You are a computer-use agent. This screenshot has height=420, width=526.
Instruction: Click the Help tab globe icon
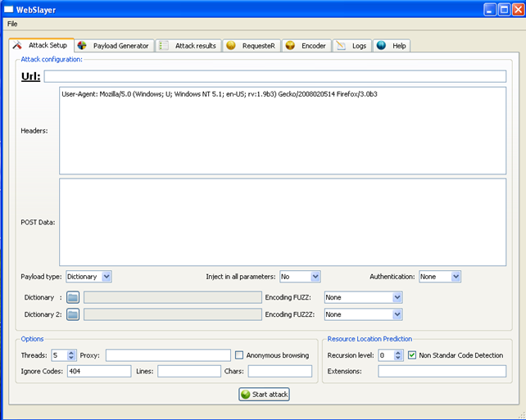[x=382, y=46]
